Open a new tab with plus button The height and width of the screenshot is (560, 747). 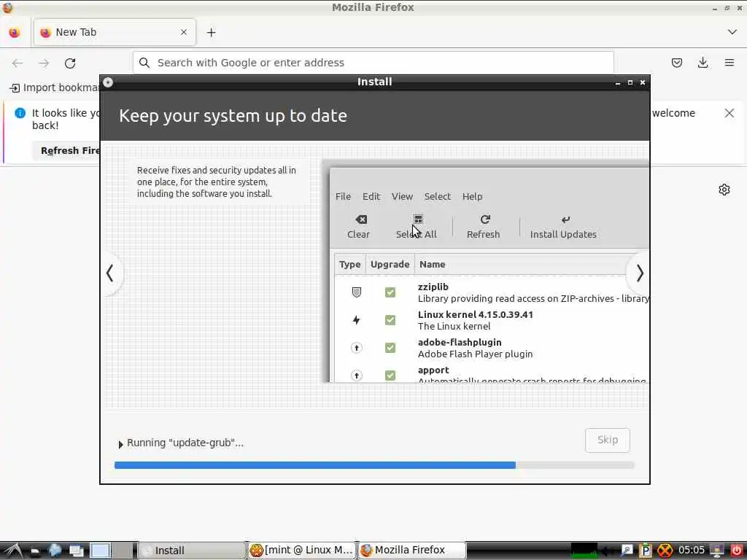(211, 32)
